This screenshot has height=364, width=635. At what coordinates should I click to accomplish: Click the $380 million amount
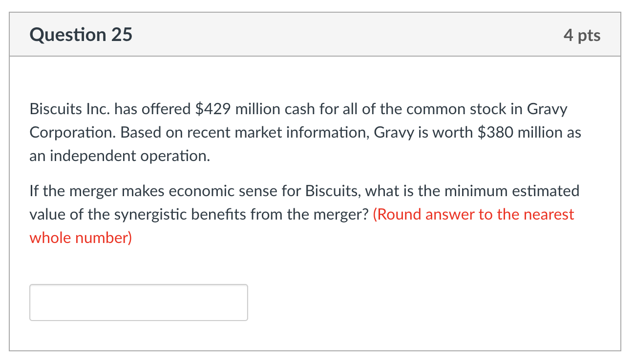point(518,132)
